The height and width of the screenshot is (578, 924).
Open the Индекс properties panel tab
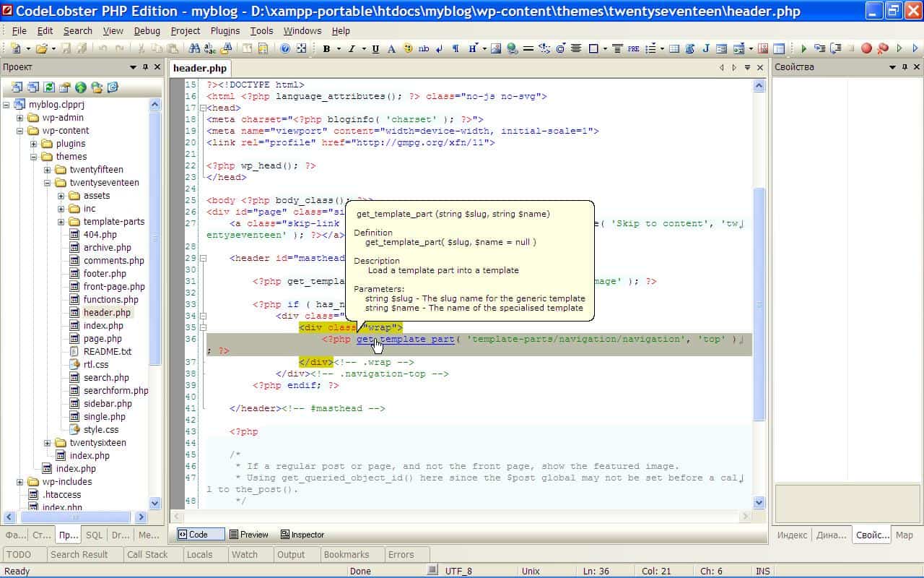(793, 535)
